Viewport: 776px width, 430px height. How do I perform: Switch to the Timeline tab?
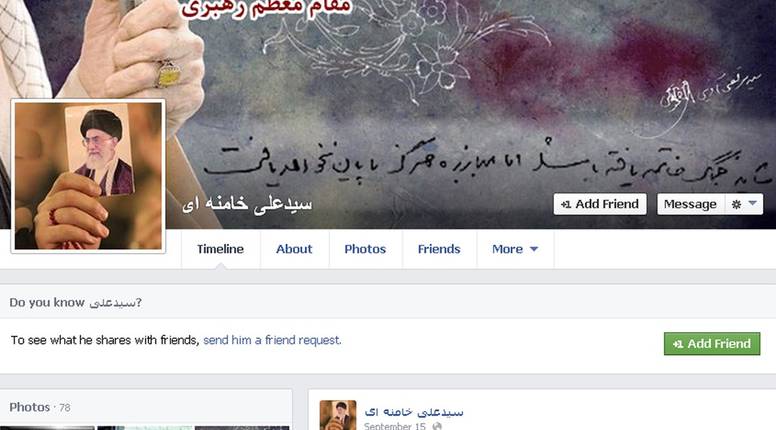220,249
